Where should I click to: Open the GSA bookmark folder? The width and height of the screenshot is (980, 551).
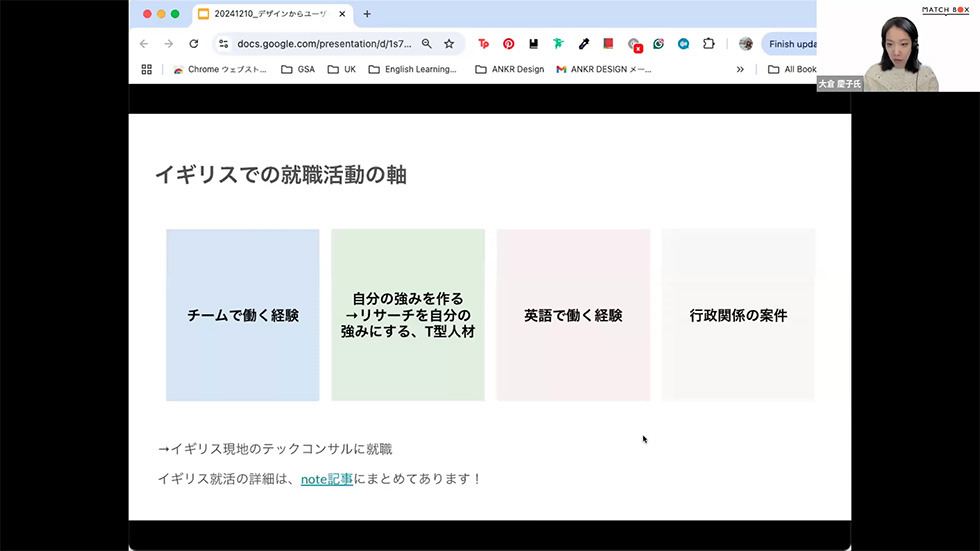(x=297, y=70)
